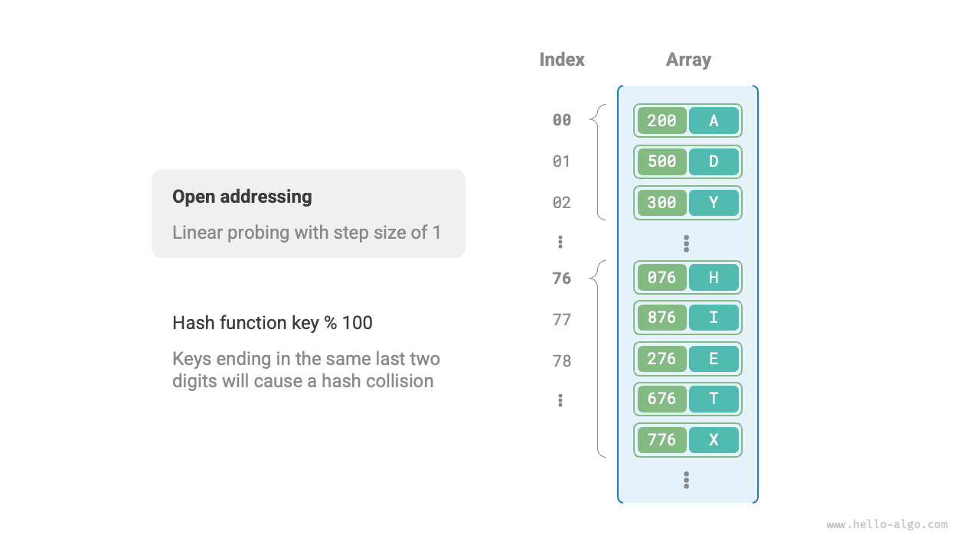Click the key cell 876
This screenshot has height=551, width=980.
(x=661, y=318)
